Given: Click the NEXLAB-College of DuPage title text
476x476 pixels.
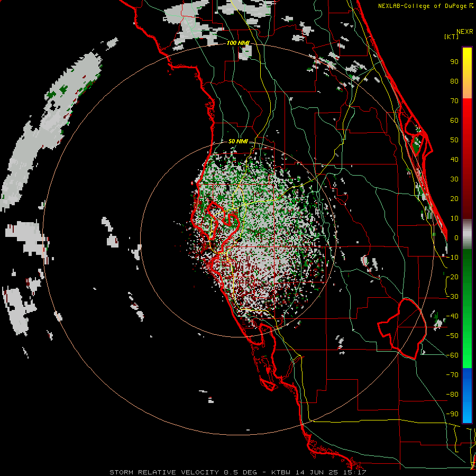Looking at the screenshot, I should [x=425, y=6].
